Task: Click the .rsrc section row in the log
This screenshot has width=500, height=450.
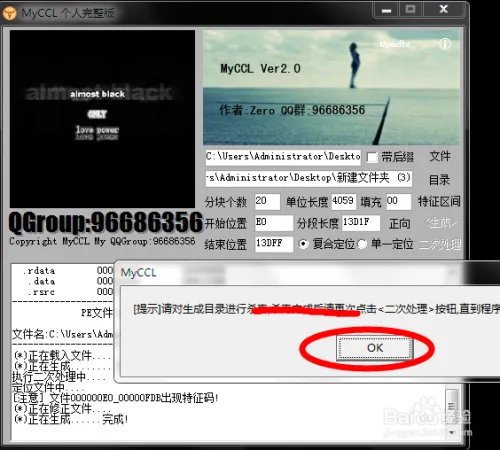Action: [x=71, y=292]
